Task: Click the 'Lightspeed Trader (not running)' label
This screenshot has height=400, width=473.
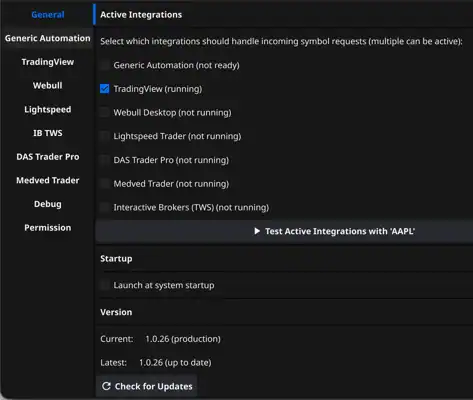Action: [x=177, y=136]
